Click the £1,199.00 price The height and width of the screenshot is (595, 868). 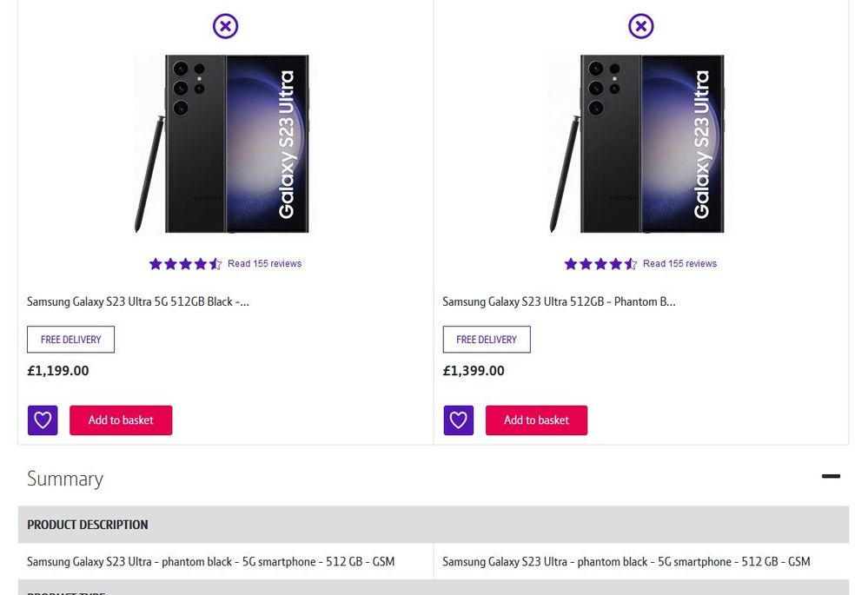(58, 371)
